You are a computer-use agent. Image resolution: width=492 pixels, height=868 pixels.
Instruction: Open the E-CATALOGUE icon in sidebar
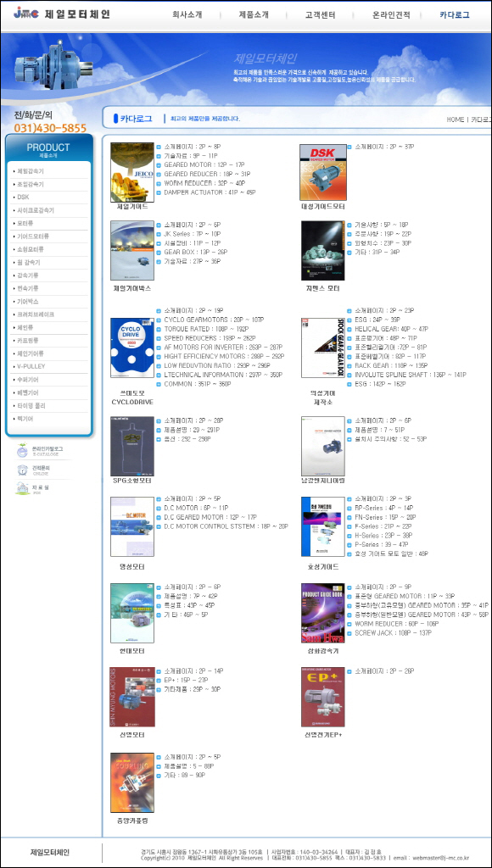(x=22, y=450)
